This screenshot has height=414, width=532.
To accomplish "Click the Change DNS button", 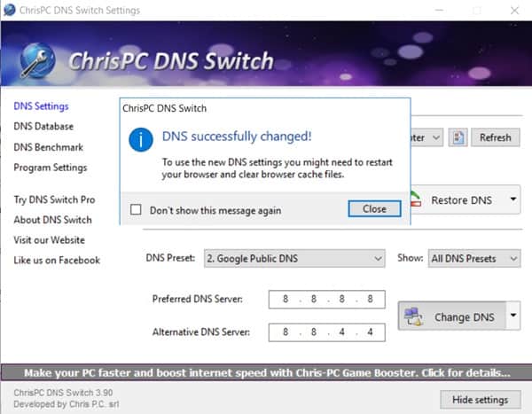I will tap(452, 316).
